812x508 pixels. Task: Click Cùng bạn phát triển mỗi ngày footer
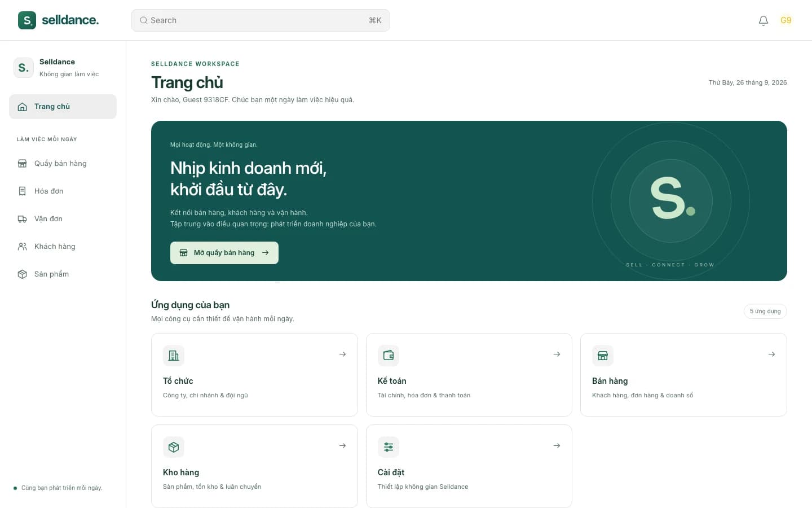[x=61, y=488]
